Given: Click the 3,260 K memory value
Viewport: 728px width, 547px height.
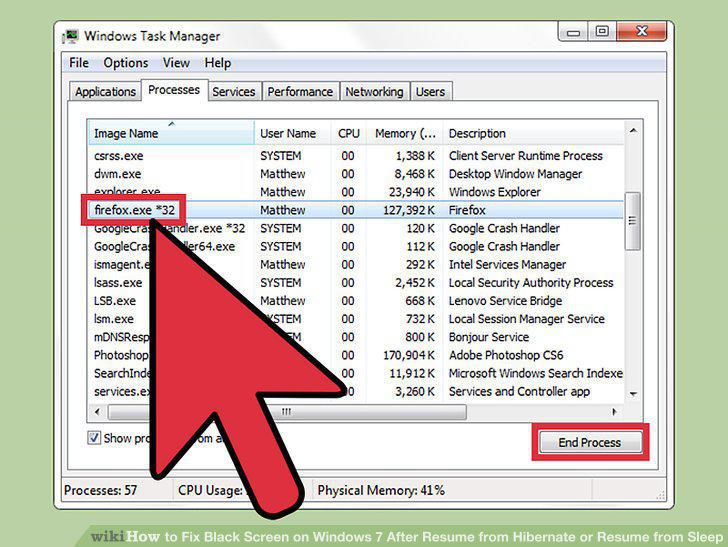Looking at the screenshot, I should 415,391.
